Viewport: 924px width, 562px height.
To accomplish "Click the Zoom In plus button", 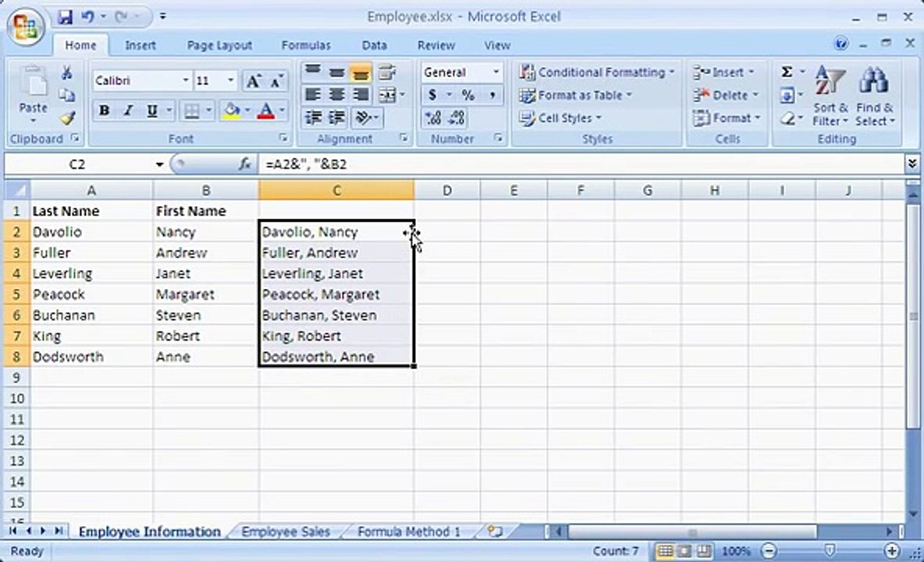I will click(x=892, y=551).
